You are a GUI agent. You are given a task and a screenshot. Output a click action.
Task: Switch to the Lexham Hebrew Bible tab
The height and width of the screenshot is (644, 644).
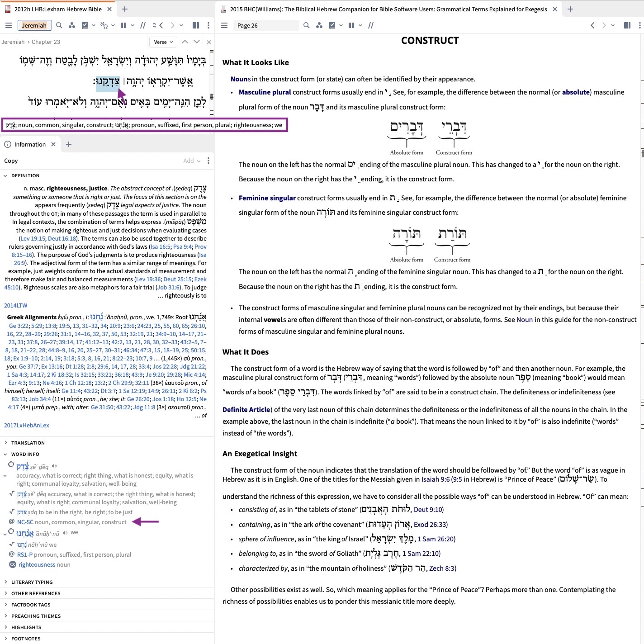pos(58,9)
